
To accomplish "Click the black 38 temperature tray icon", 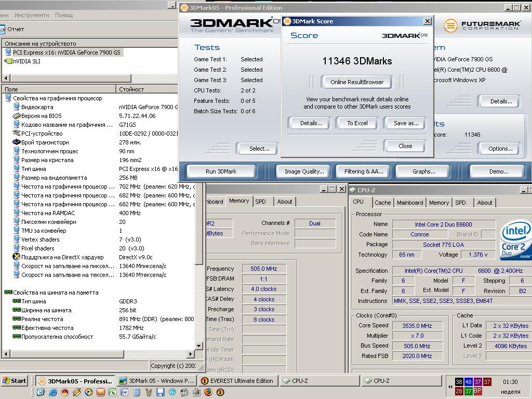I will click(459, 382).
